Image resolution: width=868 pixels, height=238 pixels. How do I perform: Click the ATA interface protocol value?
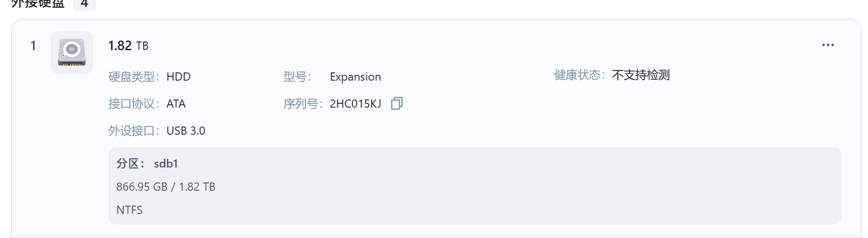tap(176, 104)
